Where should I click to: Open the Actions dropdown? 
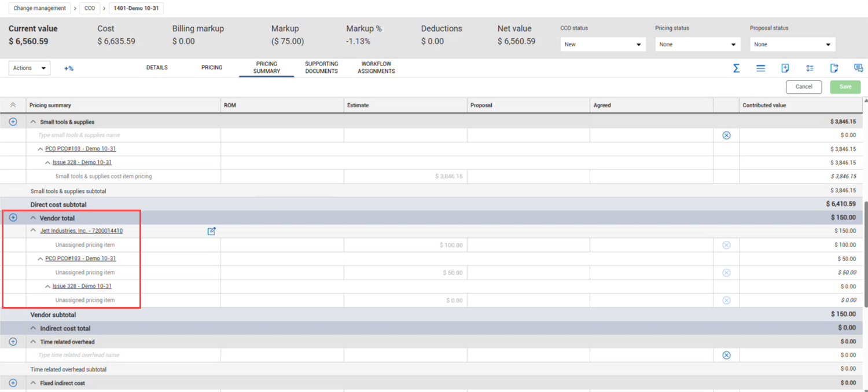(30, 68)
